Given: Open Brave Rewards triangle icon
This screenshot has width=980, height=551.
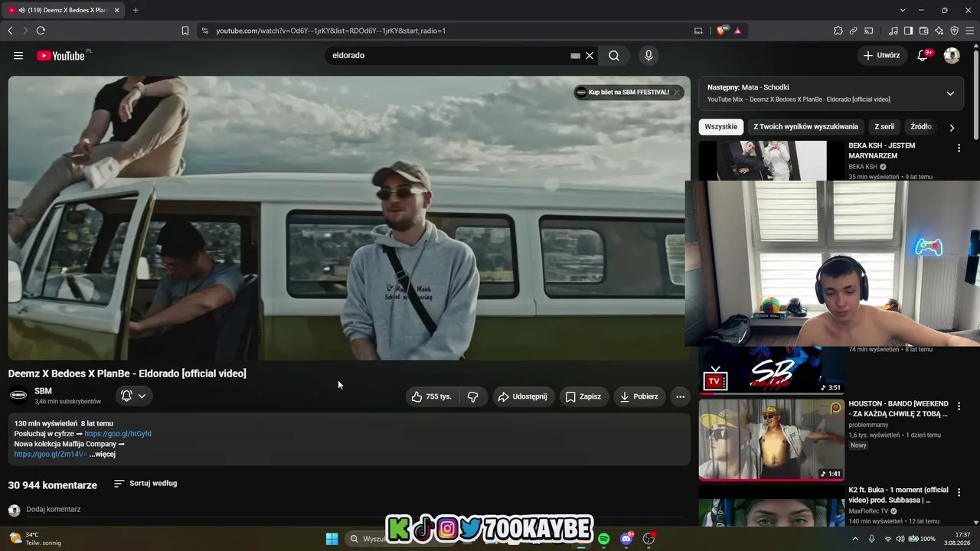Looking at the screenshot, I should 738,31.
